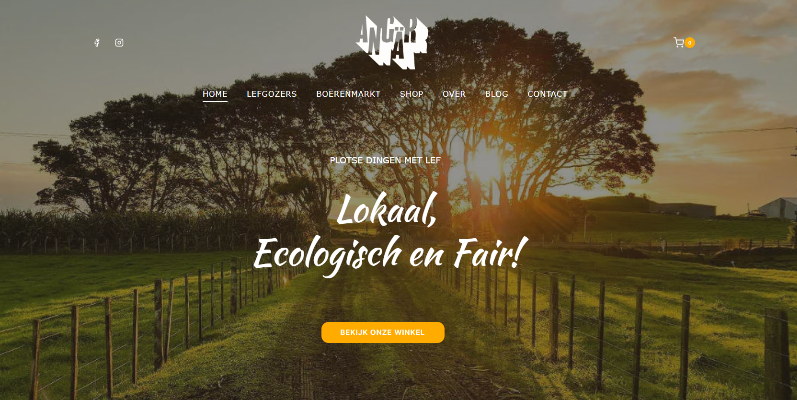
Task: Click the Bekijk onze winkel button
Action: 383,332
